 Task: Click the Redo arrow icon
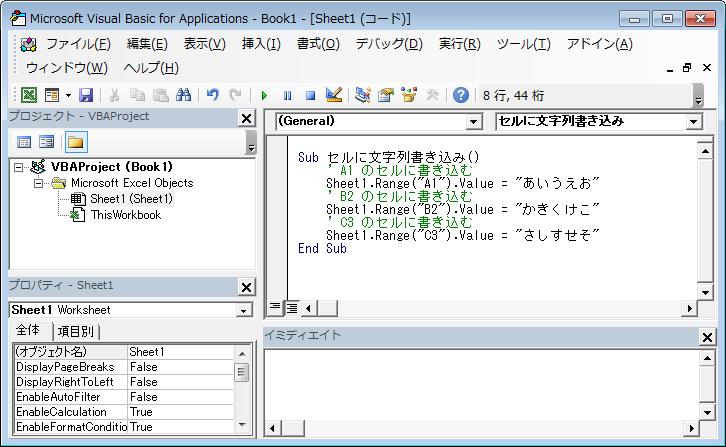point(236,95)
